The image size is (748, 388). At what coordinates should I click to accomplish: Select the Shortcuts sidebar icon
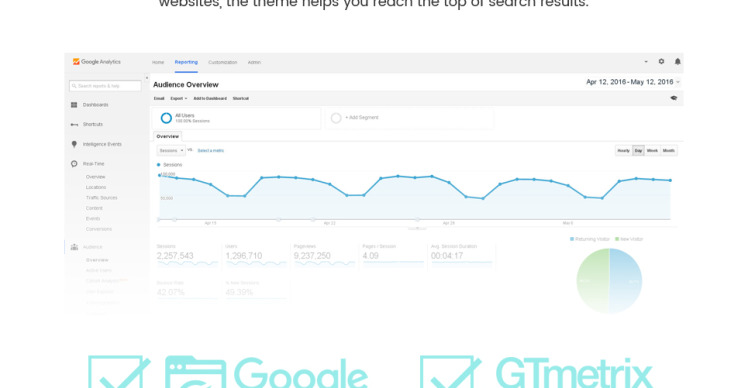74,125
